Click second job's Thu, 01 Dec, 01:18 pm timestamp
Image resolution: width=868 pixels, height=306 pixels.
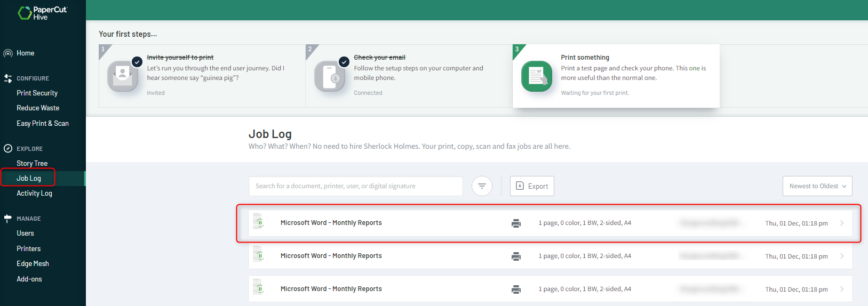(797, 256)
